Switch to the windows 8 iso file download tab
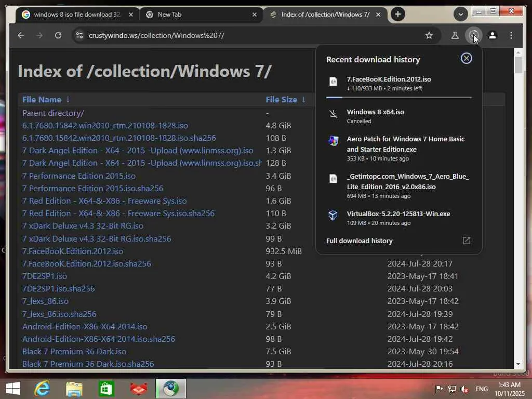The image size is (532, 399). 77,15
